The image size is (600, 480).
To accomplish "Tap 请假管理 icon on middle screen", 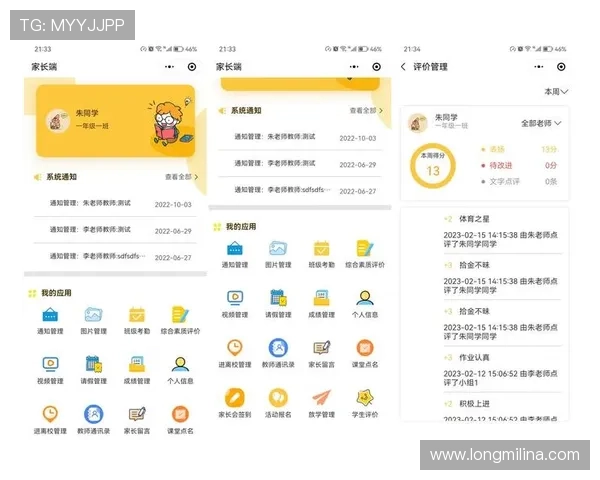I will tap(278, 297).
